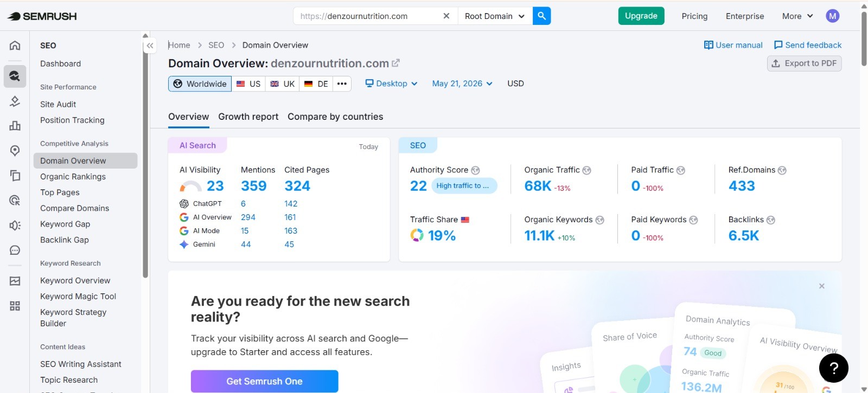
Task: Switch database to UK
Action: coord(282,83)
